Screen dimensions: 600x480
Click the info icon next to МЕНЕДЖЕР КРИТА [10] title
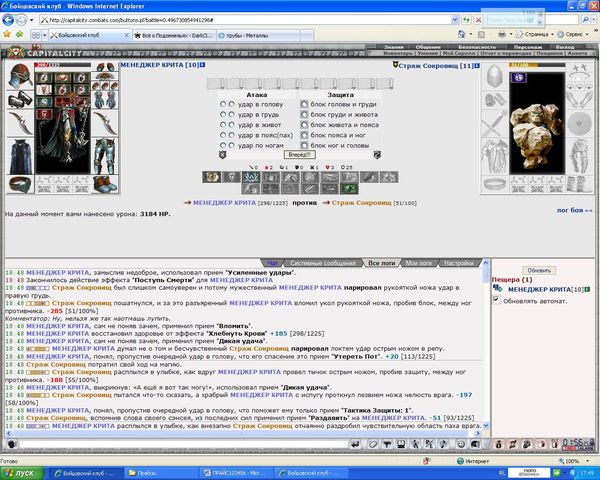(x=202, y=65)
